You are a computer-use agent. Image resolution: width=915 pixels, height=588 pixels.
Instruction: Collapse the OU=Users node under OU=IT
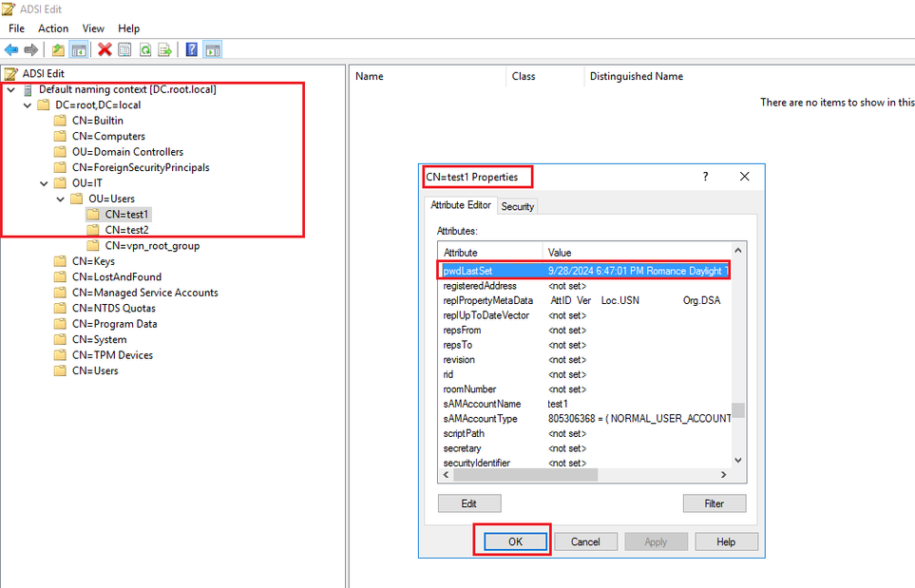pos(60,199)
